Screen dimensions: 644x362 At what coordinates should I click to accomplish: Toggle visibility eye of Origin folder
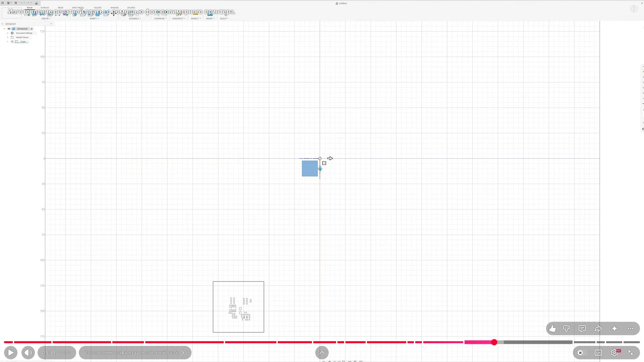click(12, 42)
